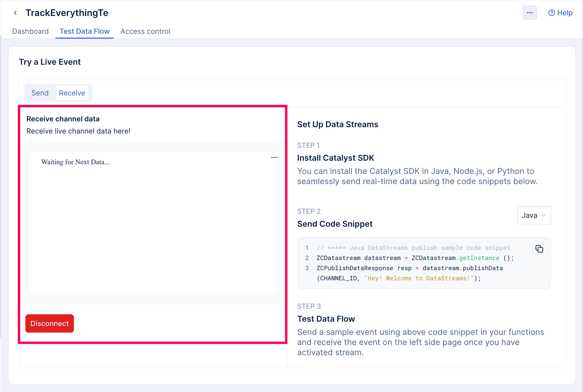Open the Java language dropdown
This screenshot has width=583, height=392.
[534, 215]
